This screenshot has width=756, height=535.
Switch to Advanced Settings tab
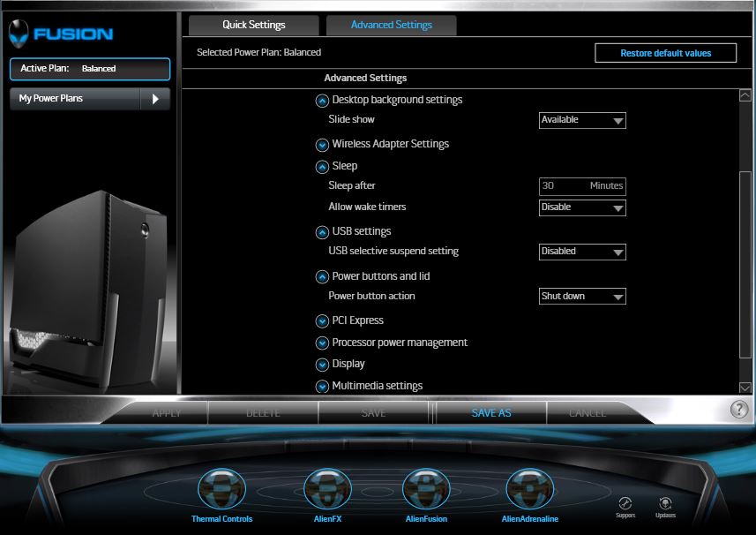pos(392,25)
